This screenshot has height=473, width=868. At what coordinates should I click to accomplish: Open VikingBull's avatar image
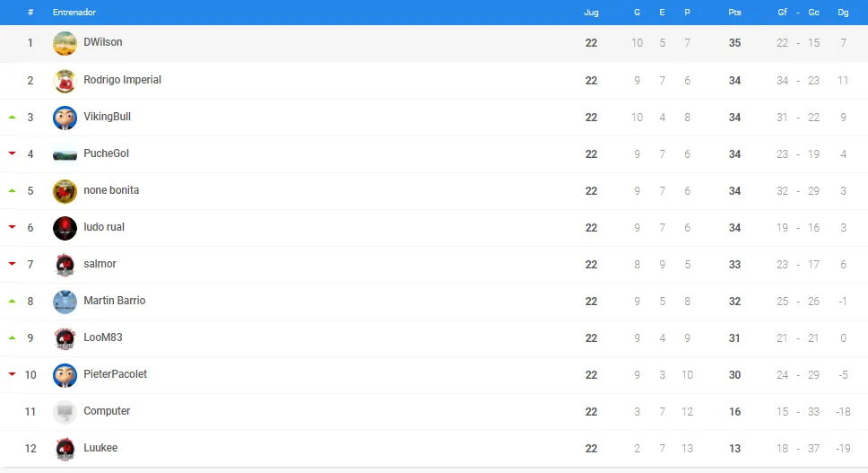click(x=65, y=118)
